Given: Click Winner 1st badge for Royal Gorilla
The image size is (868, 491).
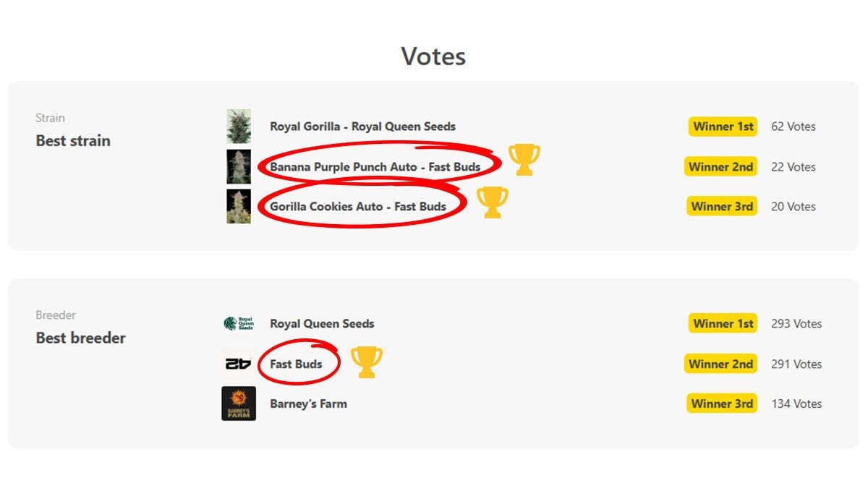Looking at the screenshot, I should 723,127.
